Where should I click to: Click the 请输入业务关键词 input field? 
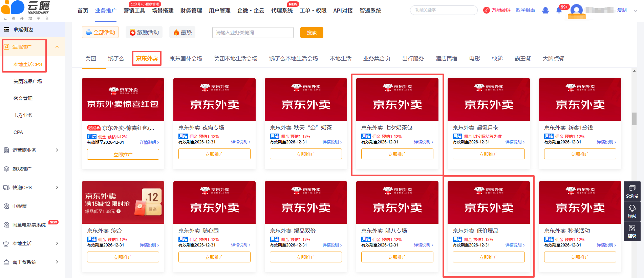[253, 33]
